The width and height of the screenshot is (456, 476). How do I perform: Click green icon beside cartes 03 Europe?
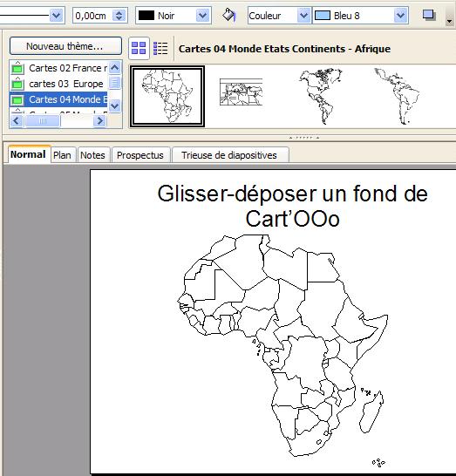(17, 84)
